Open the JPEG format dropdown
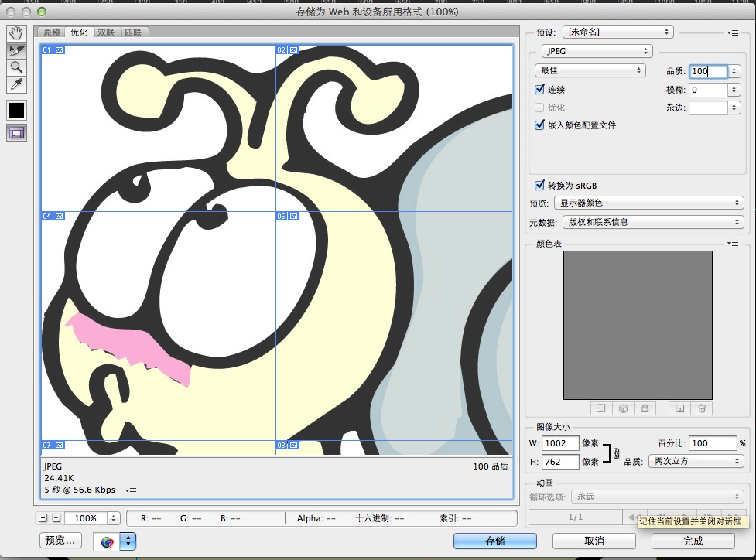The width and height of the screenshot is (756, 560). 597,51
